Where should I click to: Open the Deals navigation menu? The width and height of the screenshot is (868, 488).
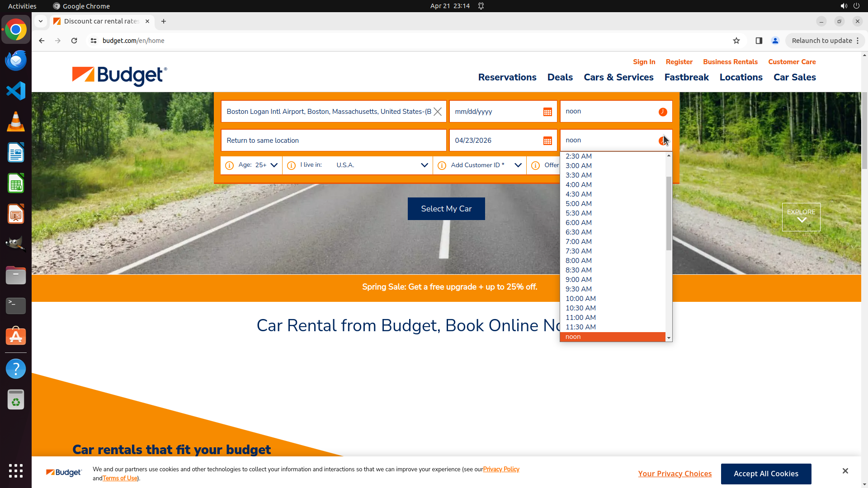coord(560,77)
